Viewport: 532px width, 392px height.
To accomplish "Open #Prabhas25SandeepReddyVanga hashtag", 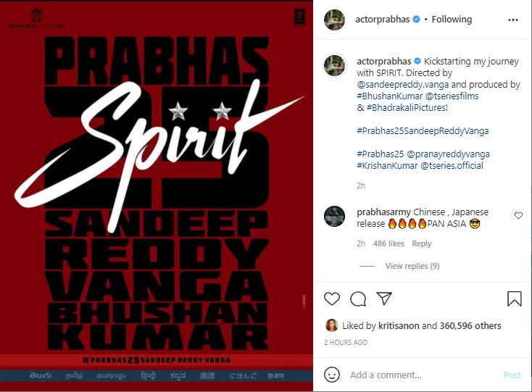I will 423,131.
